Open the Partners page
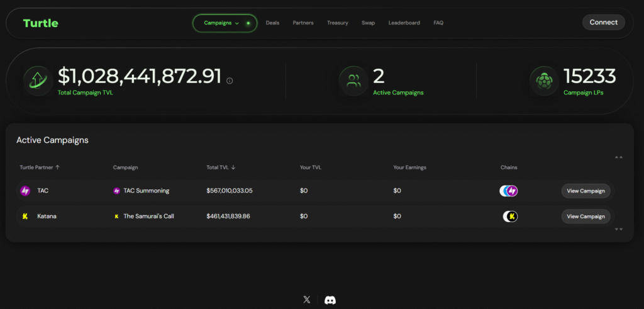 (303, 23)
